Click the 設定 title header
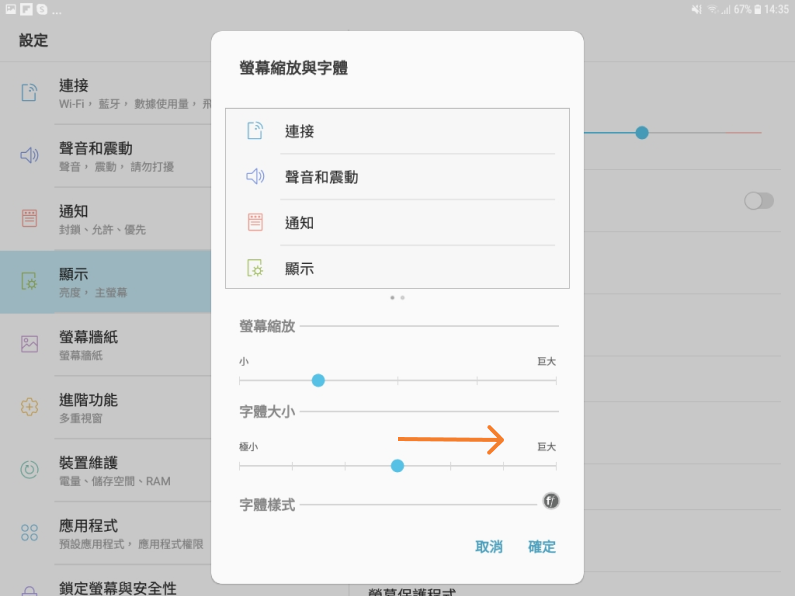This screenshot has width=795, height=596. [x=33, y=41]
